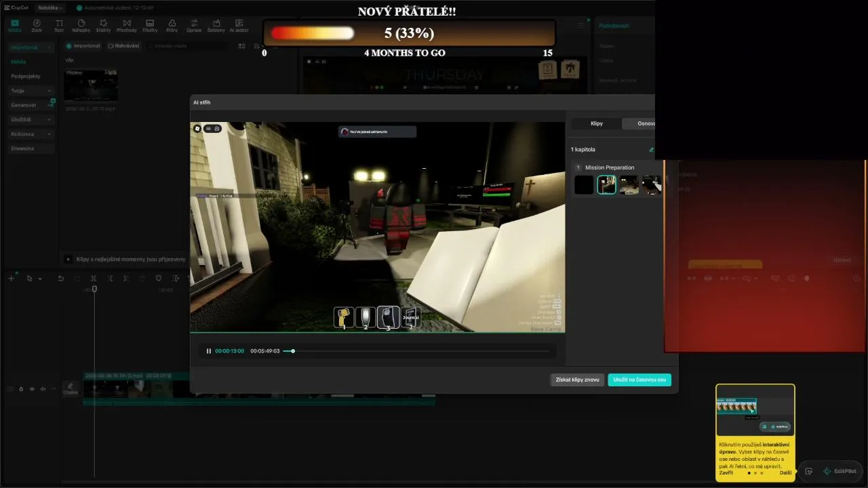Image resolution: width=868 pixels, height=488 pixels.
Task: Open the Podrobnosti details tab
Action: [614, 26]
